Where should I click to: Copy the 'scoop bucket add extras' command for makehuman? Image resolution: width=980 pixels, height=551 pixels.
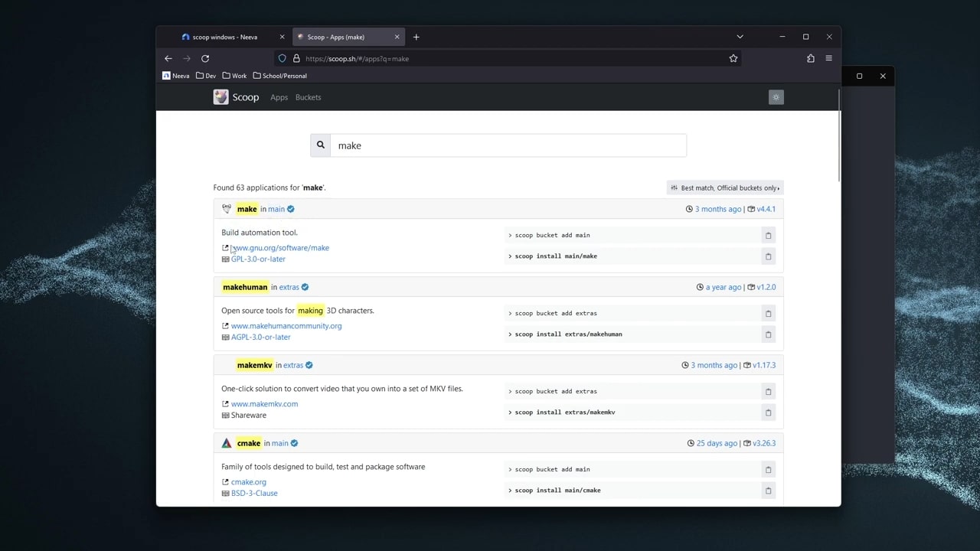768,313
